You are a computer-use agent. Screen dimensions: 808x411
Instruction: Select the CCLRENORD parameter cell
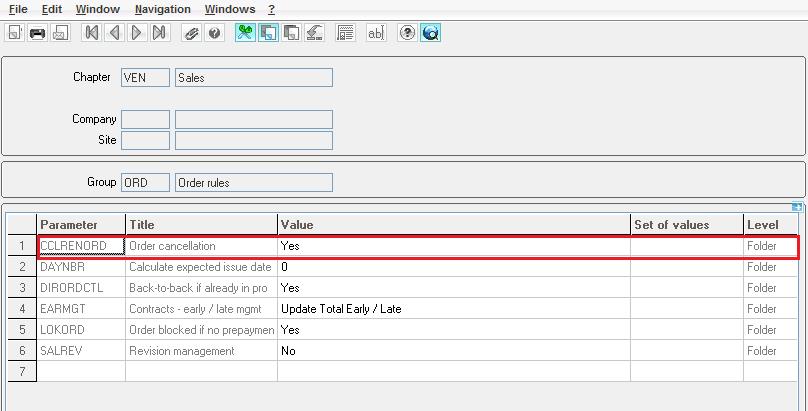click(x=81, y=246)
